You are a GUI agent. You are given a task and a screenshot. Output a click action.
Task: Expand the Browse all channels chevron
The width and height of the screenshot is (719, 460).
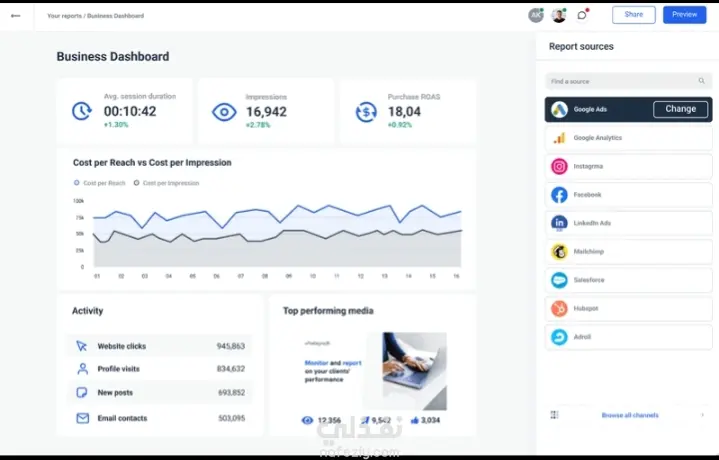[702, 415]
